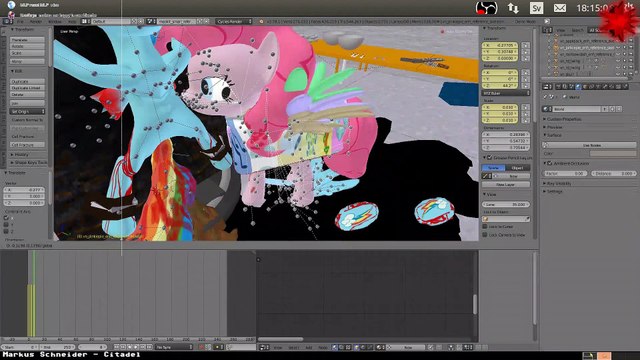Switch to the Scene properties tab icon
The width and height of the screenshot is (640, 360).
pos(571,87)
